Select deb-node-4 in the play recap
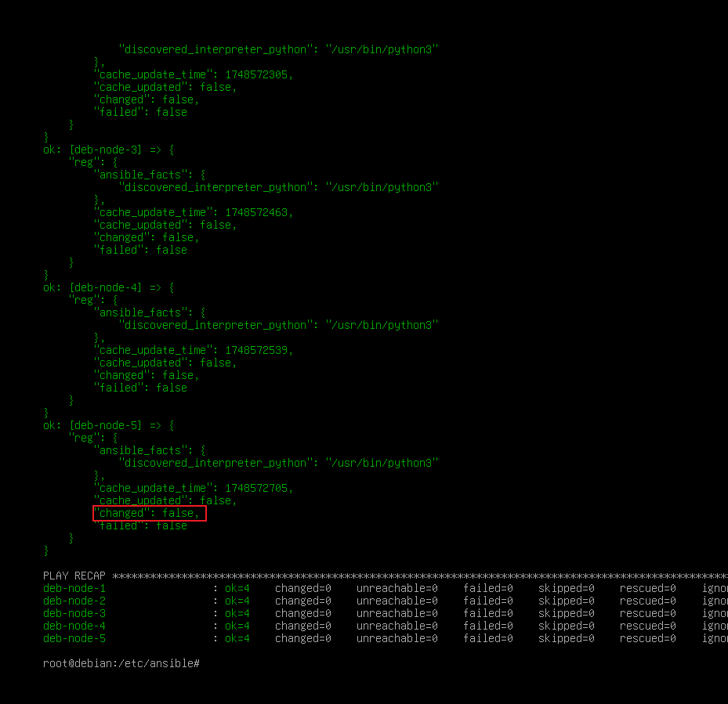728x704 pixels. pyautogui.click(x=74, y=626)
